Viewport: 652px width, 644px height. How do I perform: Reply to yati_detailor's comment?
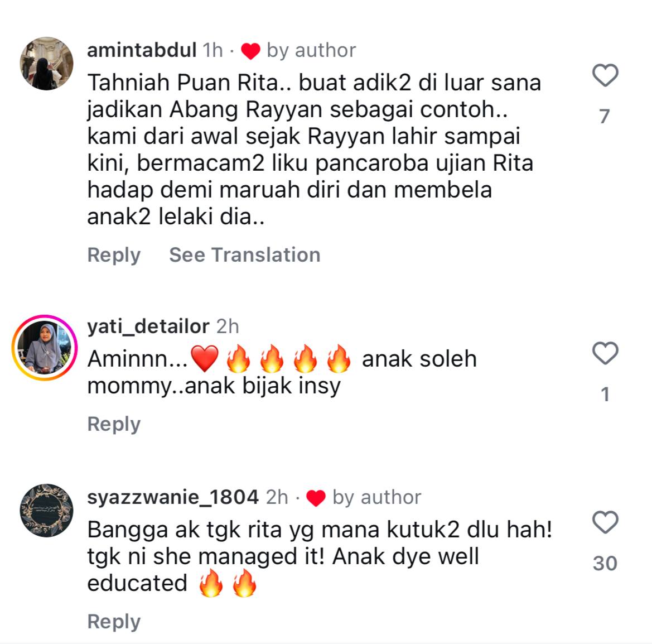point(114,424)
